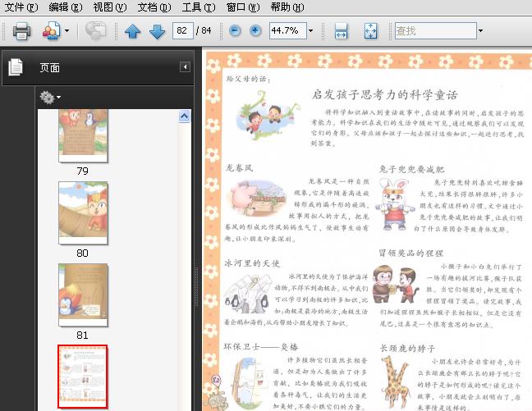Open the 视图(V) menu
This screenshot has width=532, height=411.
(109, 7)
